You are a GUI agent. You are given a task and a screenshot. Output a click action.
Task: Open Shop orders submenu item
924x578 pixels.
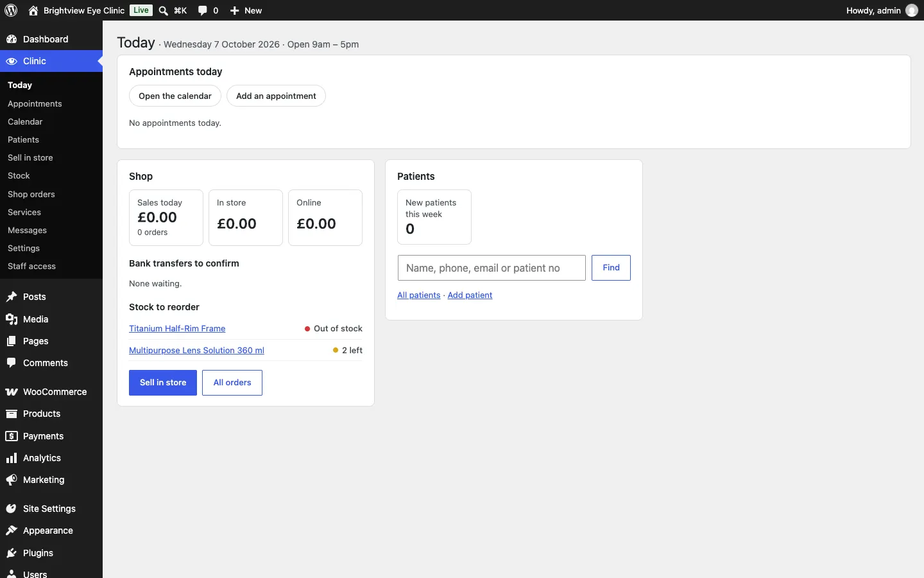[x=31, y=194]
